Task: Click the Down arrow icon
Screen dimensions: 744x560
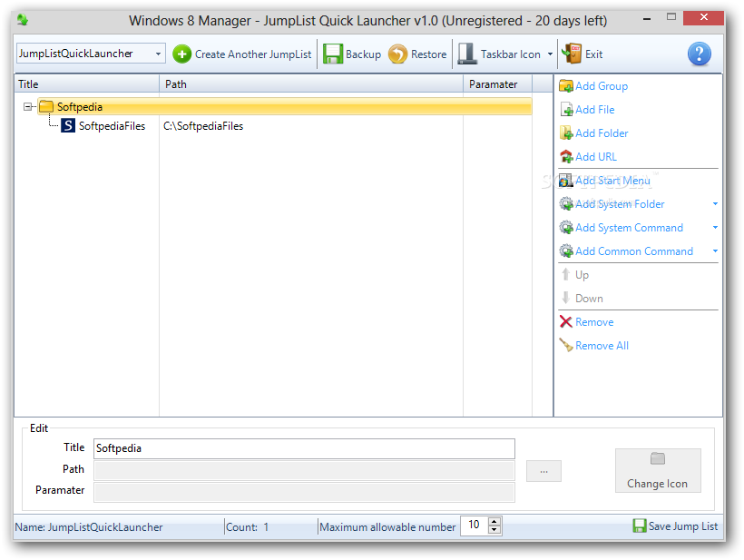Action: (x=565, y=298)
